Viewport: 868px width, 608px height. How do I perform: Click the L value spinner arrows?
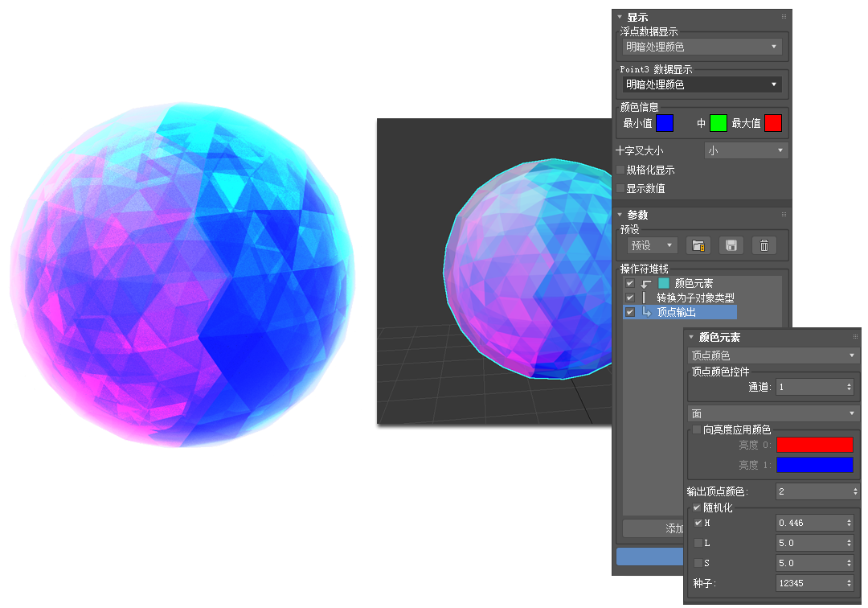(850, 543)
